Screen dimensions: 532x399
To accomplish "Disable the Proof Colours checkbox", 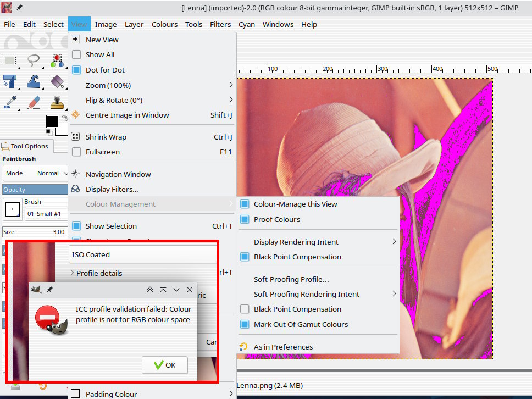I will coord(245,219).
